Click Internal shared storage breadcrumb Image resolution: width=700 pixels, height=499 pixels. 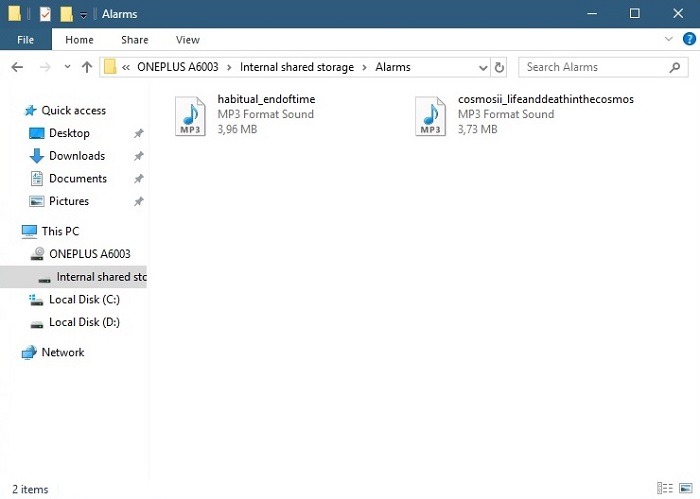pyautogui.click(x=296, y=67)
